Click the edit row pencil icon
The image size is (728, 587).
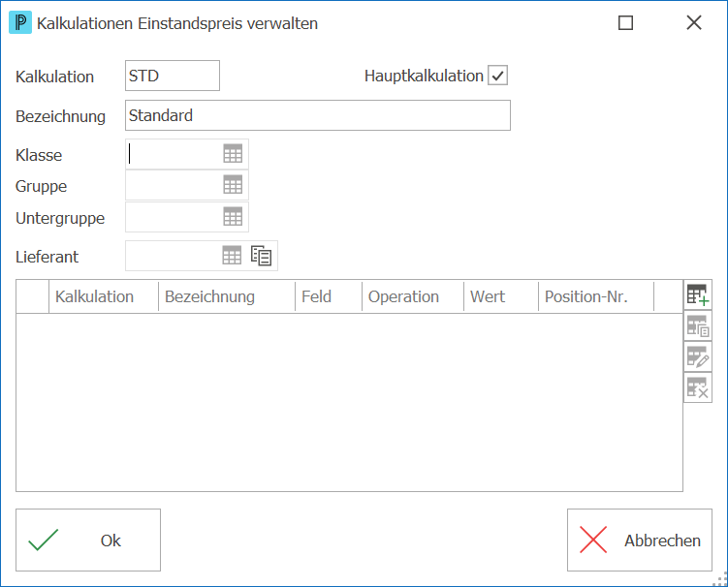click(698, 356)
